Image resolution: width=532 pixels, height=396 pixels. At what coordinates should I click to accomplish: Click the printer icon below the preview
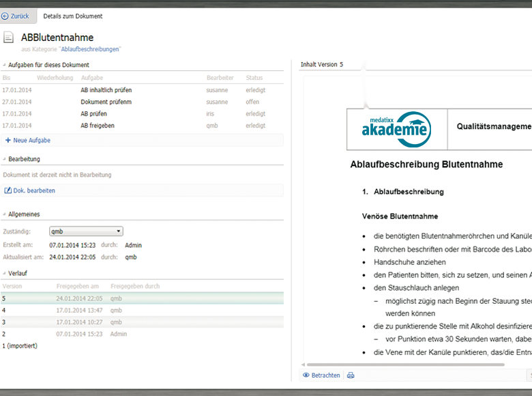(351, 375)
